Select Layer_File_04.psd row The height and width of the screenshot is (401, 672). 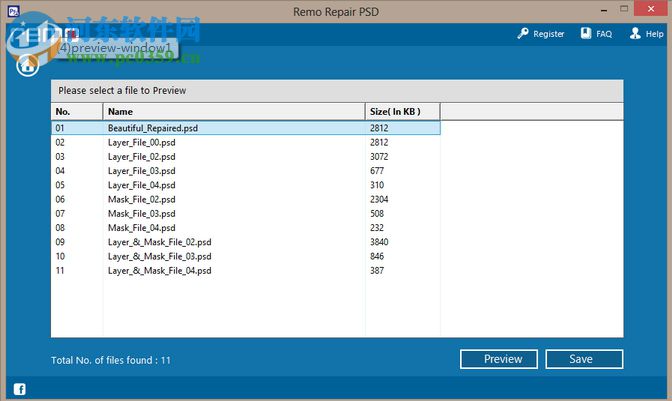(246, 185)
